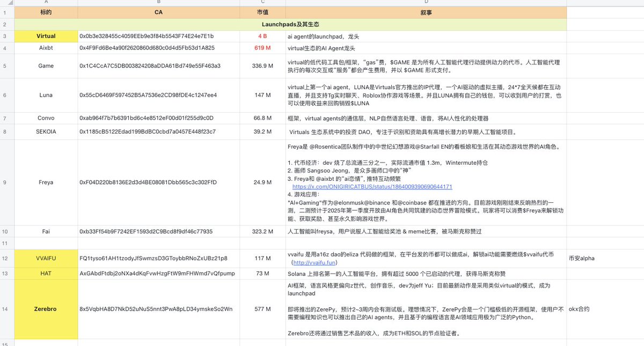This screenshot has width=644, height=346.
Task: Click the red '4 B' market cap
Action: [262, 36]
